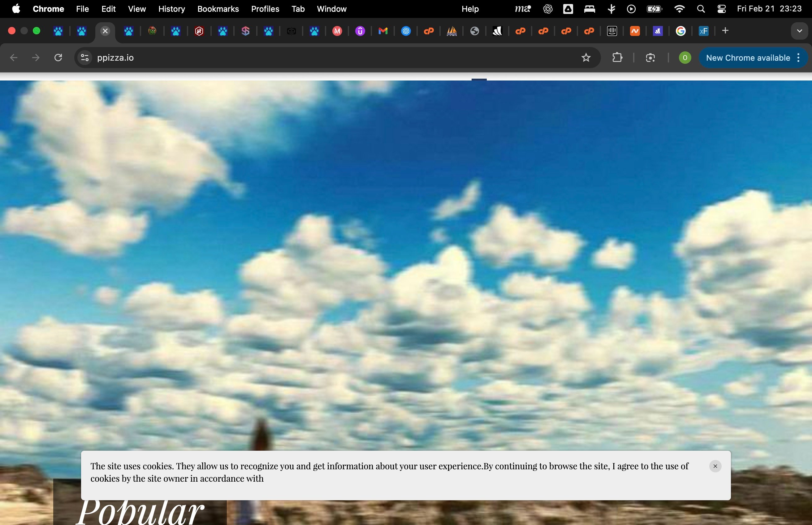Go back to previous page
This screenshot has width=812, height=525.
click(x=14, y=58)
